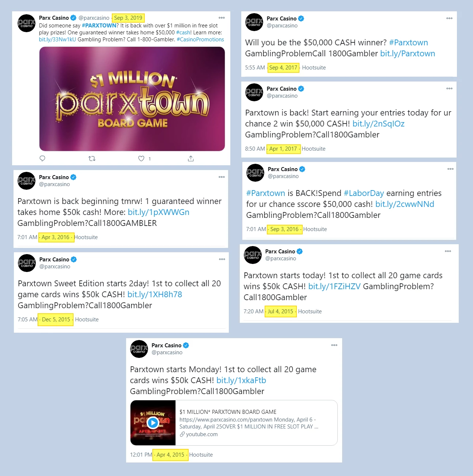Image resolution: width=473 pixels, height=476 pixels.
Task: Open the bit.ly/33Nw1kU link
Action: 57,39
